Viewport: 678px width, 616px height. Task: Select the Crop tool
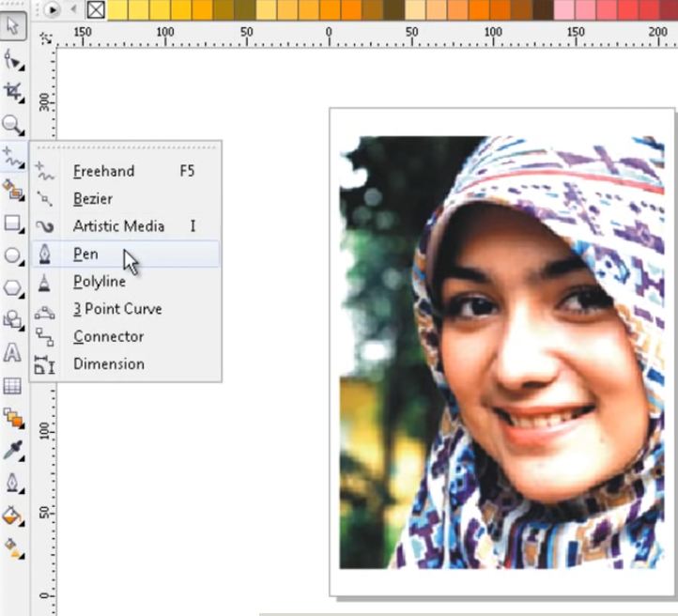click(13, 92)
